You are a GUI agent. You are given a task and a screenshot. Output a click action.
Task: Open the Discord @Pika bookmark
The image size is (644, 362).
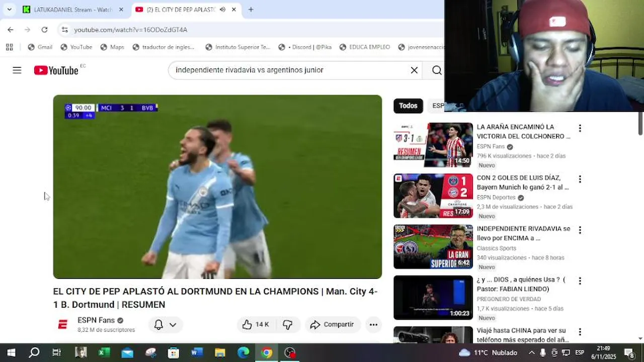tap(305, 47)
